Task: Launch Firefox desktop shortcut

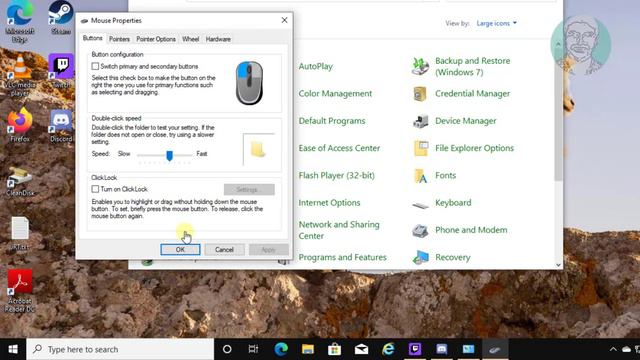Action: coord(20,124)
